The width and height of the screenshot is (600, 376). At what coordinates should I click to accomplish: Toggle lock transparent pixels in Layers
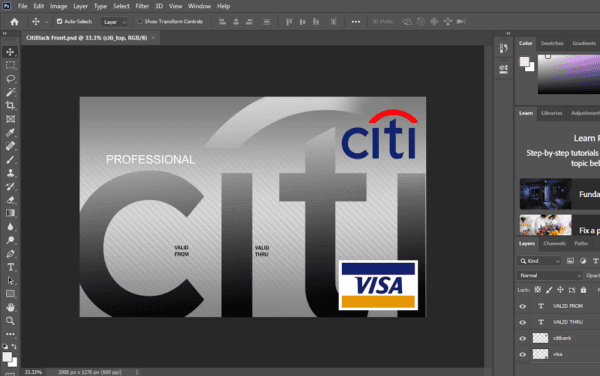click(x=538, y=290)
